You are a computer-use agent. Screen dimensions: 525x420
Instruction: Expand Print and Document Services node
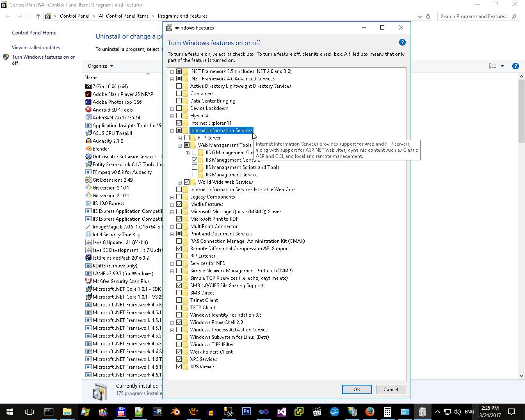coord(172,234)
